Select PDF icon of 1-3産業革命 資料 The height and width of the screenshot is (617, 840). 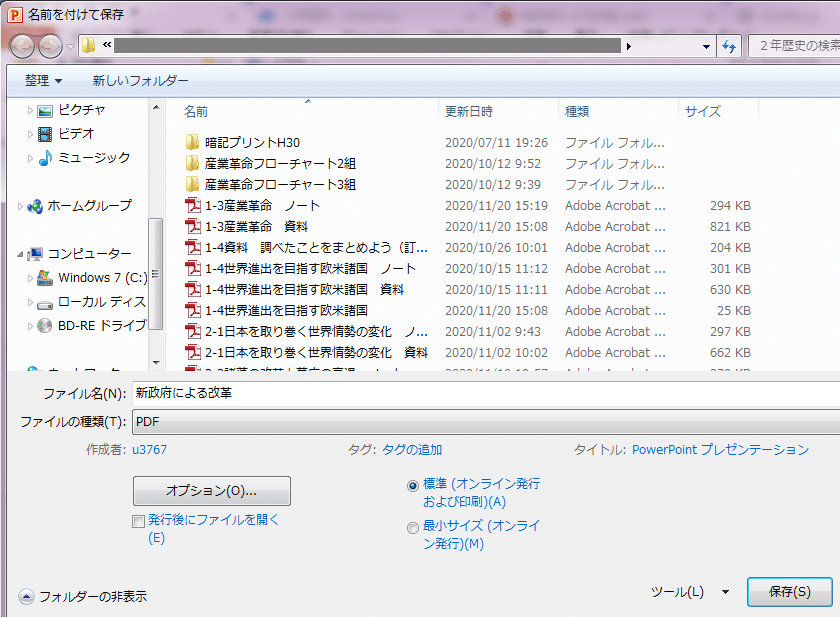click(x=192, y=226)
